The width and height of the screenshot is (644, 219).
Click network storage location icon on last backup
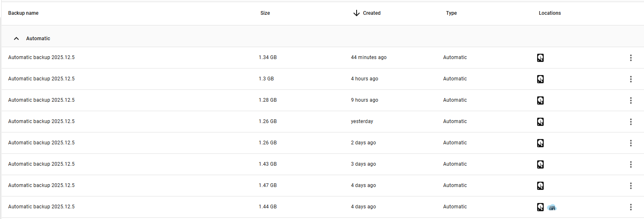click(552, 208)
